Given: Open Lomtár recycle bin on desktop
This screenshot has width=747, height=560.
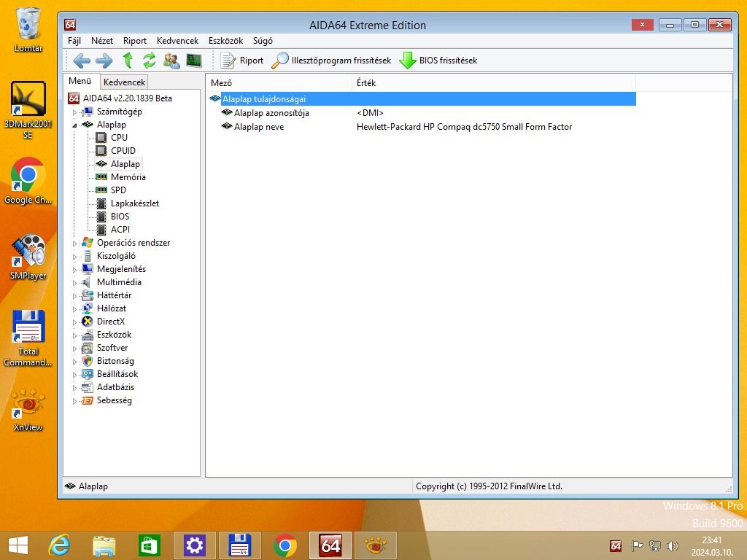Looking at the screenshot, I should [x=28, y=29].
